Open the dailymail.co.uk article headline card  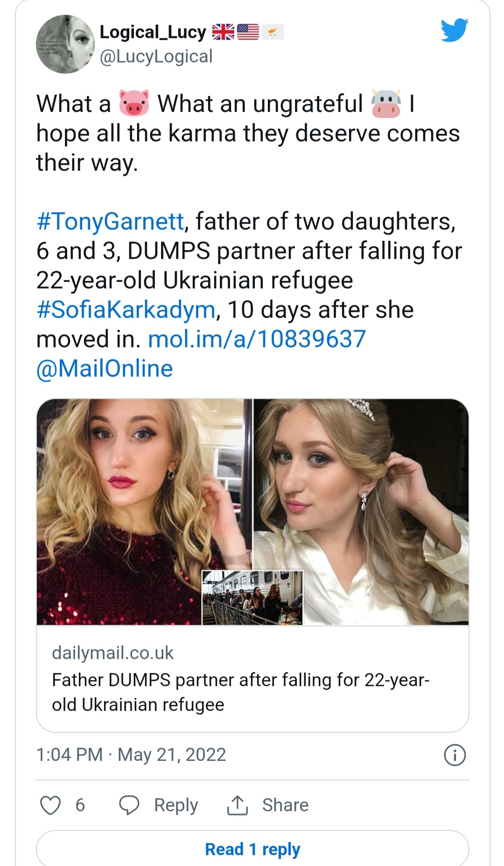(252, 679)
